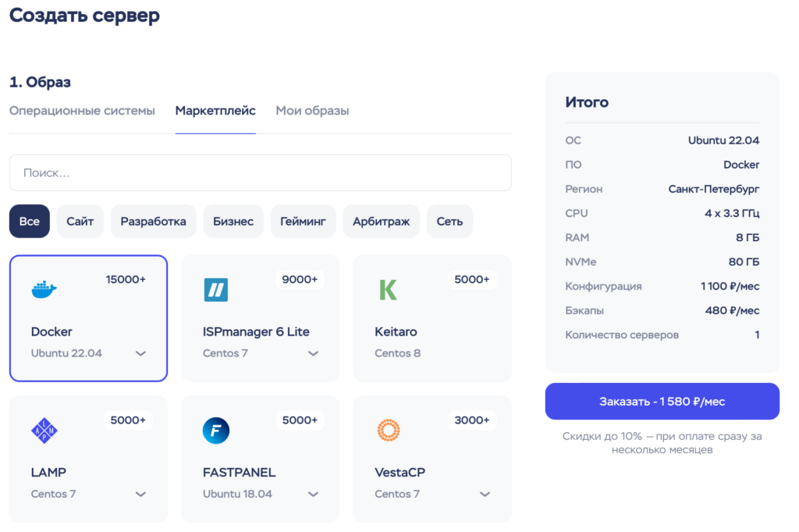The image size is (799, 532).
Task: Click Ubuntu 22.04 value in Итого summary
Action: [x=723, y=140]
